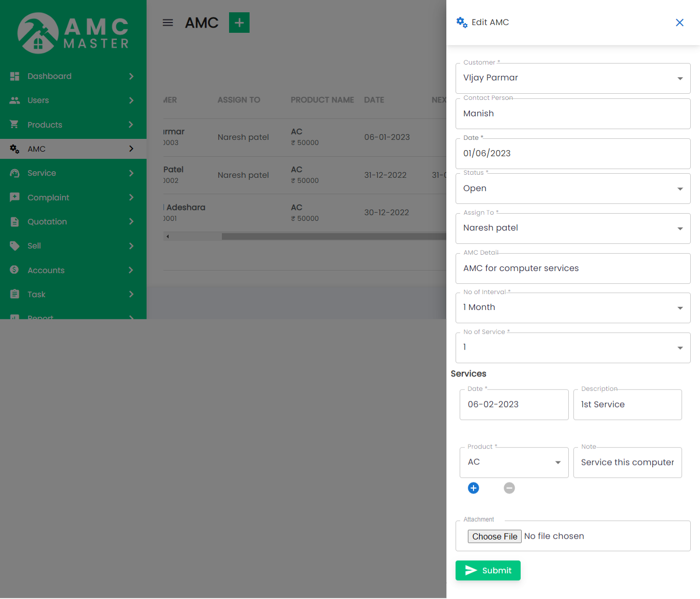Click the Submit button
This screenshot has height=599, width=700.
pyautogui.click(x=488, y=570)
